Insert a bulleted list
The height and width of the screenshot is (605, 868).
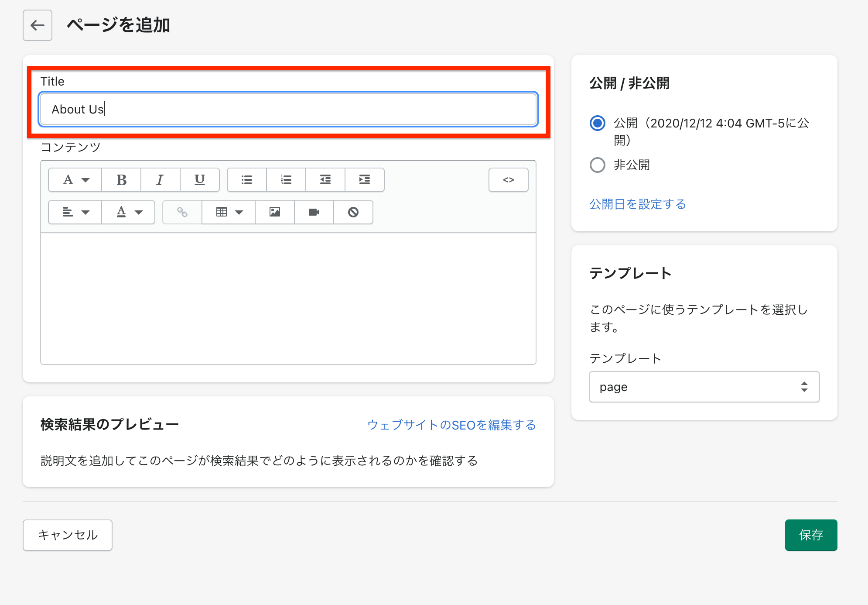[x=247, y=180]
